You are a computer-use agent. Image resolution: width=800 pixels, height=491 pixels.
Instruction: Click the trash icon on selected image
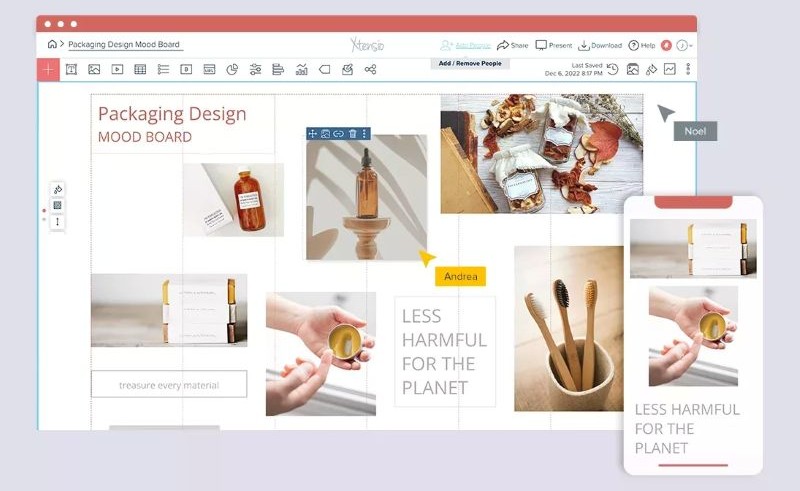352,133
